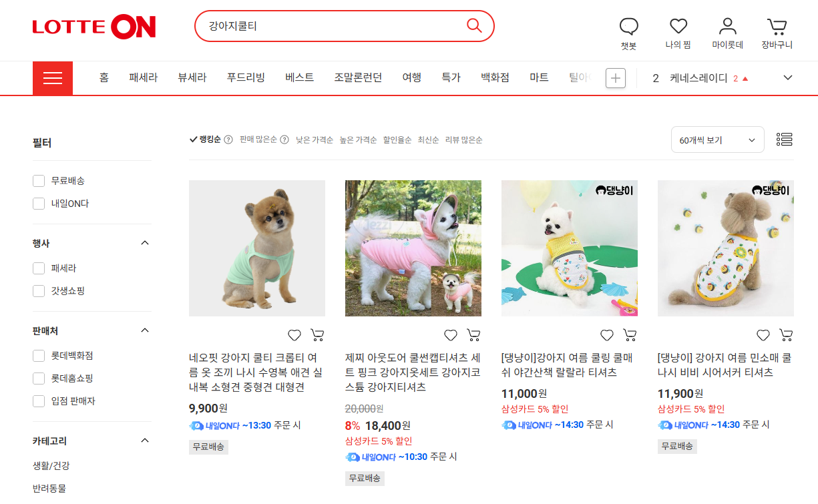Open the 마이롯데 account icon
Screen dimensions: 818x504
727,27
